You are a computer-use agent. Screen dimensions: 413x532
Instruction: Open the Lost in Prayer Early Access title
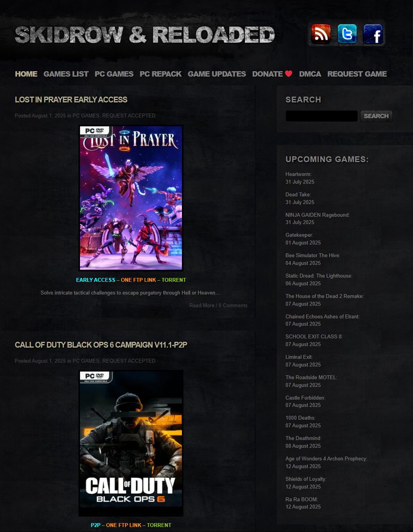tap(71, 100)
